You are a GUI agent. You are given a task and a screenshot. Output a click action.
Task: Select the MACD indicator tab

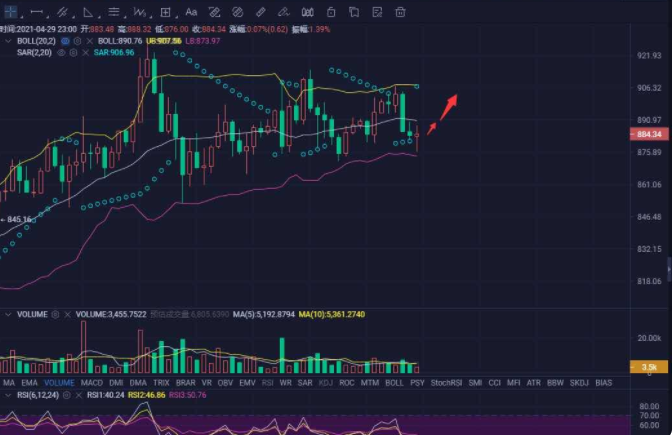92,383
